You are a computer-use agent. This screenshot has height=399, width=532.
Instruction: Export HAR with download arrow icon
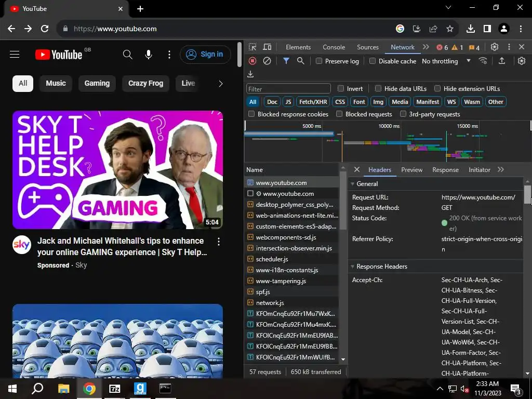(250, 74)
